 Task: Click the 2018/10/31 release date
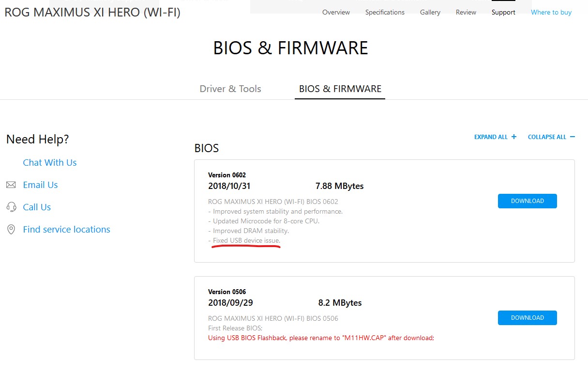coord(229,186)
